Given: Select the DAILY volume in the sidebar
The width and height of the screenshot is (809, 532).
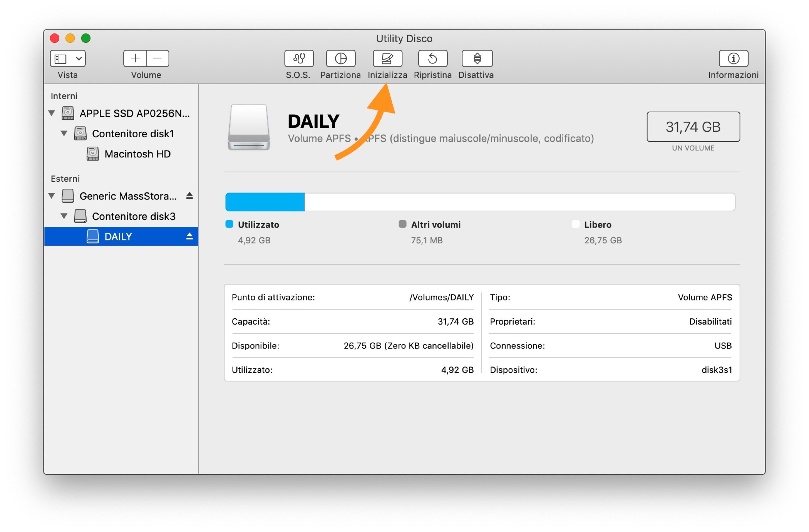Looking at the screenshot, I should click(118, 237).
